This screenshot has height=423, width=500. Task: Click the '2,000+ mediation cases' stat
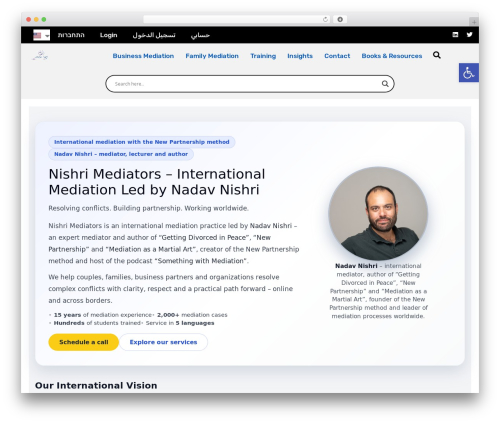tap(192, 315)
